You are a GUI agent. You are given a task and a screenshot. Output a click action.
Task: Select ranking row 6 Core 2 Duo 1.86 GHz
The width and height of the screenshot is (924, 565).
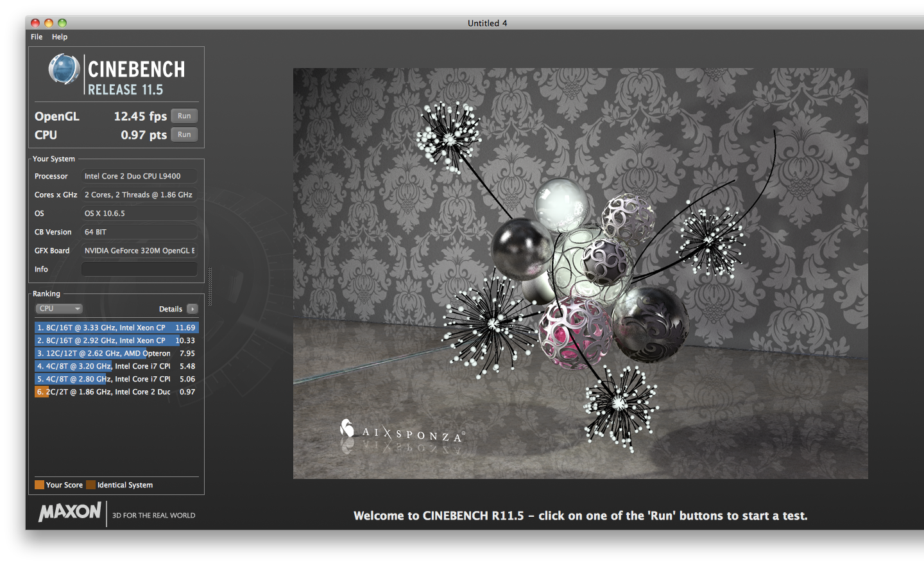pos(117,392)
